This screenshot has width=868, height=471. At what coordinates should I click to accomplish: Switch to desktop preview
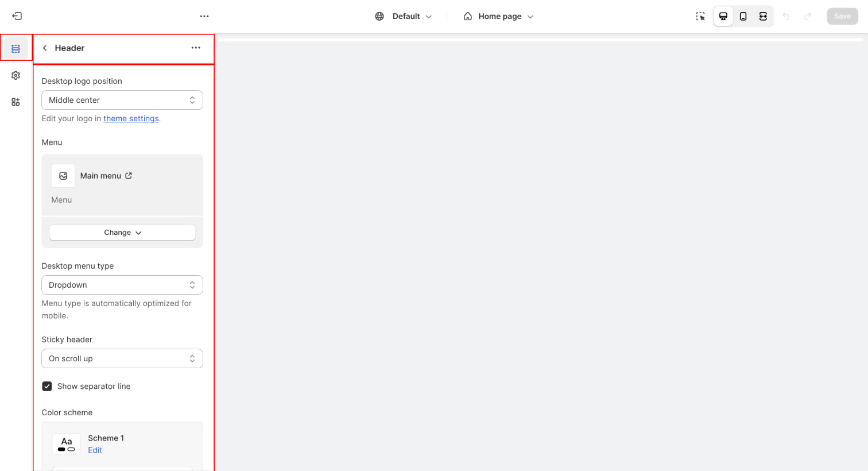point(723,16)
